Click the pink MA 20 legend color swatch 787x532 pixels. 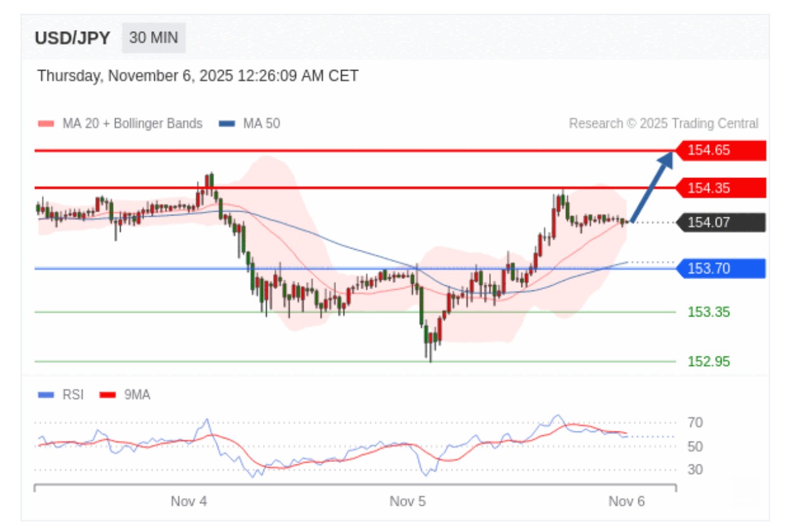click(47, 124)
